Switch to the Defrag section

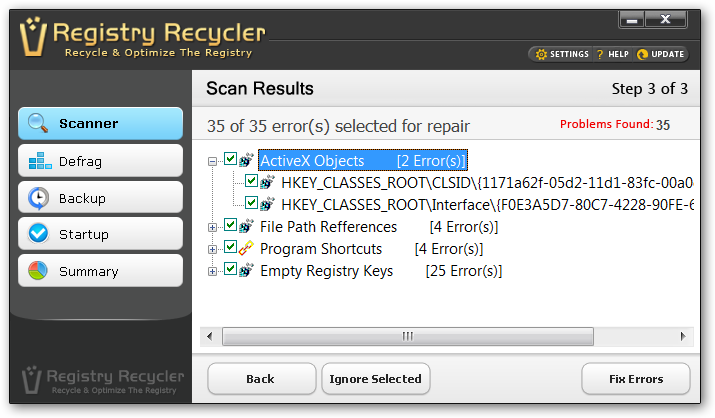[100, 161]
